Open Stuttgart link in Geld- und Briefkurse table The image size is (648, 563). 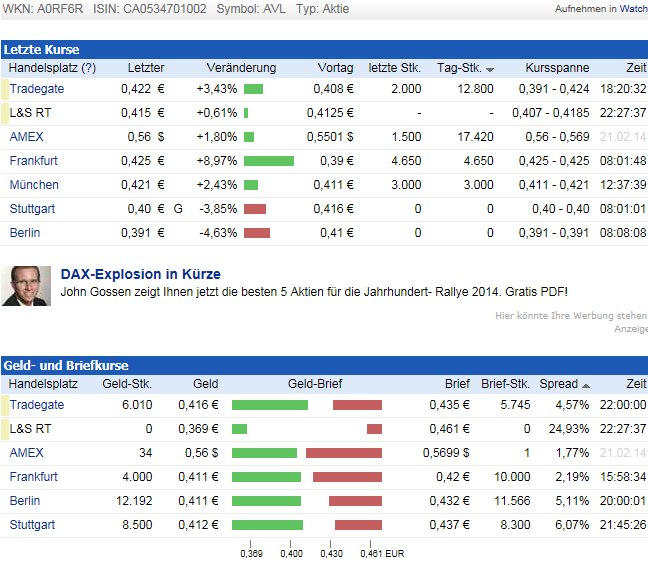(x=32, y=525)
